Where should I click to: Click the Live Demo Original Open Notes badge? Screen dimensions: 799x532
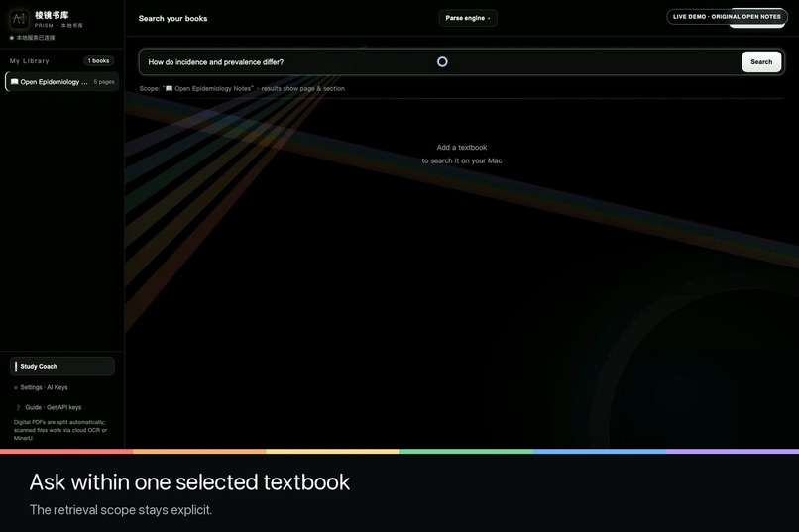727,17
